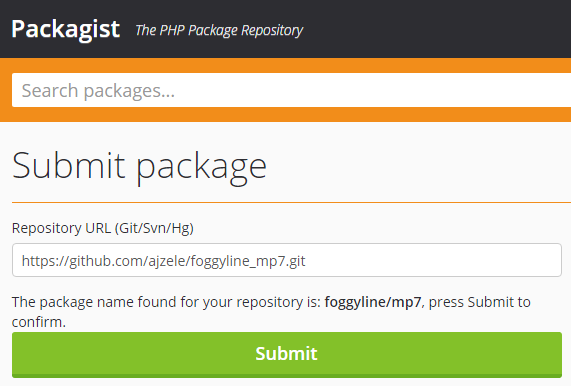571x386 pixels.
Task: Click the PHP Package Repository tagline
Action: click(219, 30)
